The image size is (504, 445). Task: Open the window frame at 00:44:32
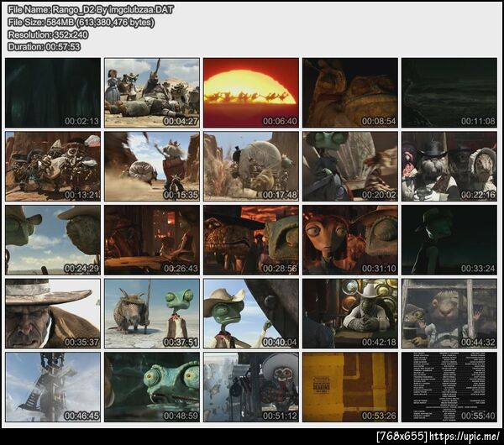click(449, 313)
